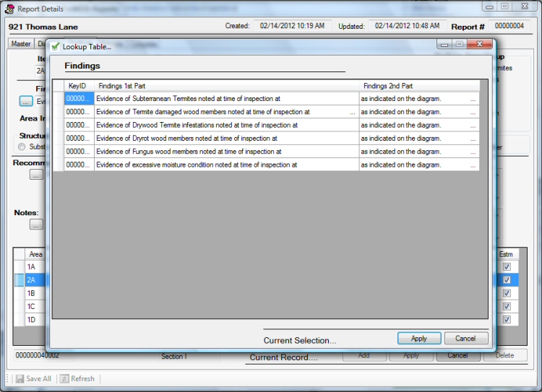Select the excessive moisture condition row
This screenshot has height=392, width=542.
tap(266, 165)
